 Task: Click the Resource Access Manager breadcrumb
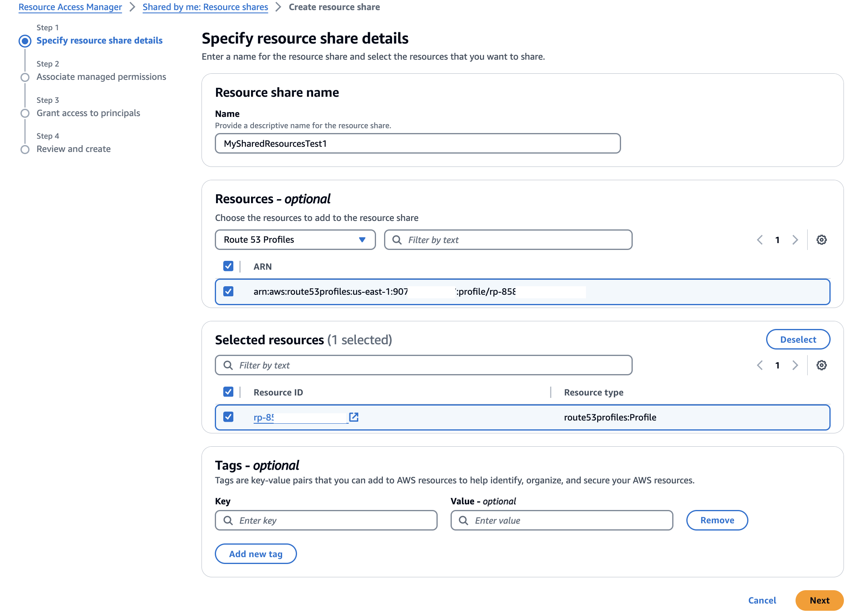click(x=70, y=7)
